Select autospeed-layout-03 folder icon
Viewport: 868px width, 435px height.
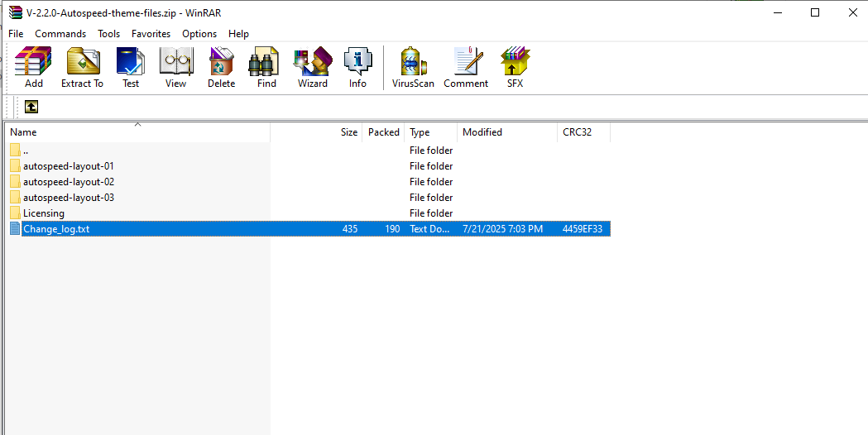click(x=16, y=198)
